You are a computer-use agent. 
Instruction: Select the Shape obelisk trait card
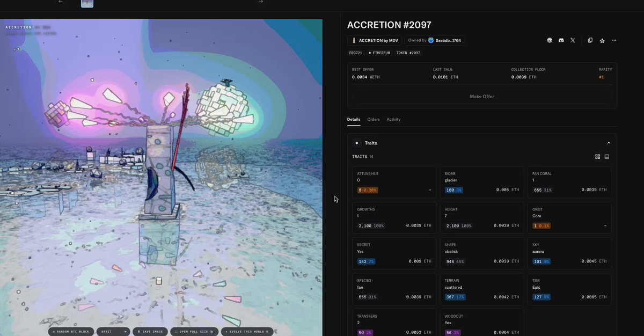482,253
